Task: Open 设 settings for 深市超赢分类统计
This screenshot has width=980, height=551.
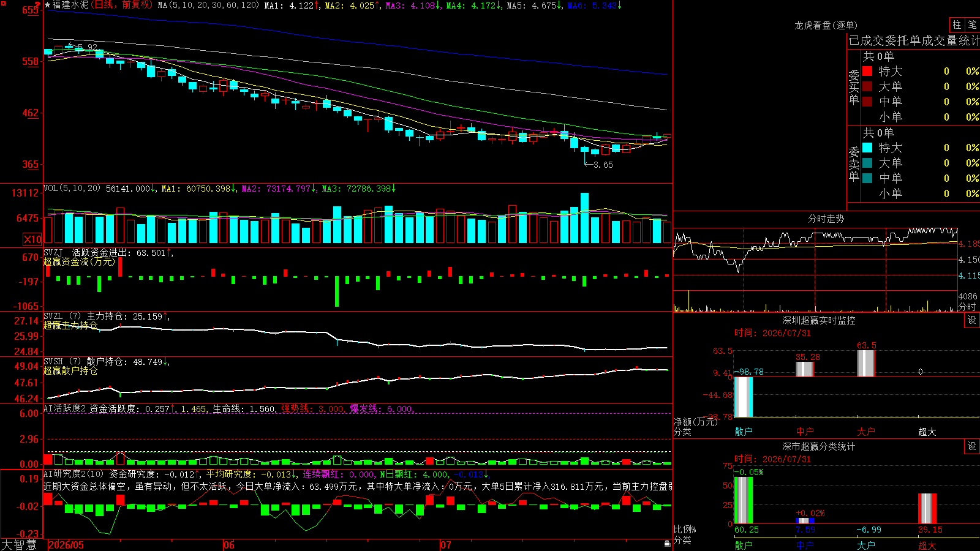Action: click(972, 446)
